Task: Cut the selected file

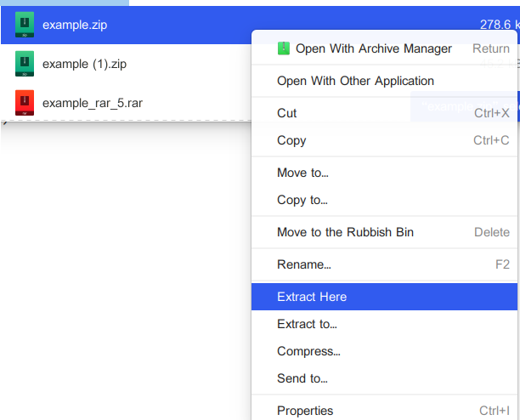Action: [287, 113]
